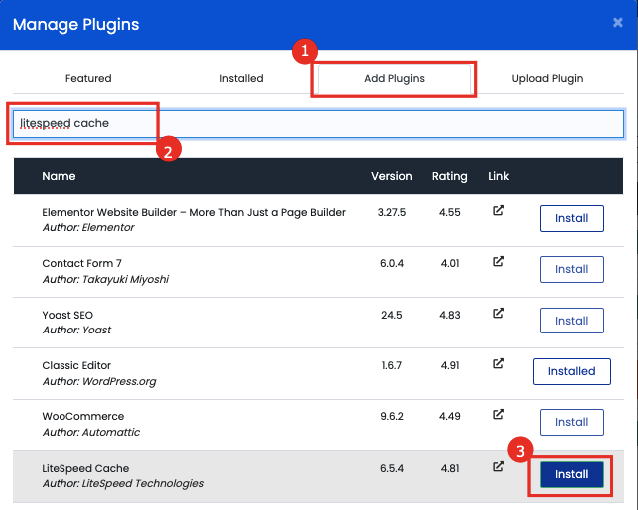Image resolution: width=638 pixels, height=510 pixels.
Task: Select the WooCommerce plugin name
Action: tap(83, 416)
